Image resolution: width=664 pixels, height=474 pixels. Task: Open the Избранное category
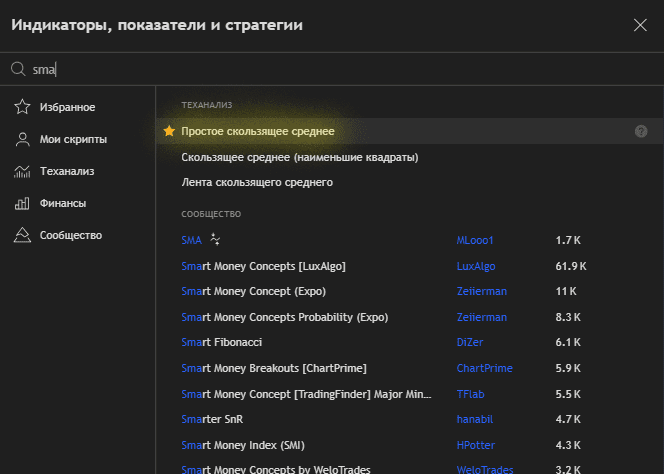(67, 107)
